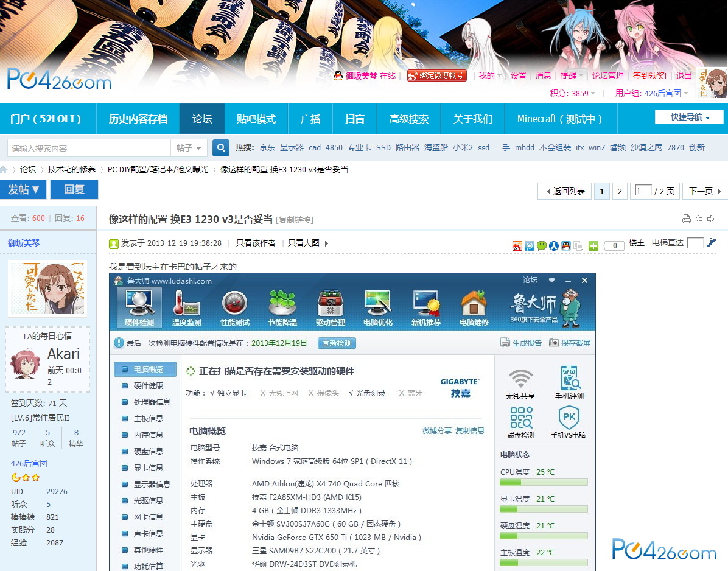Viewport: 728px width, 571px height.
Task: Click the grey copy share icon
Action: [578, 245]
